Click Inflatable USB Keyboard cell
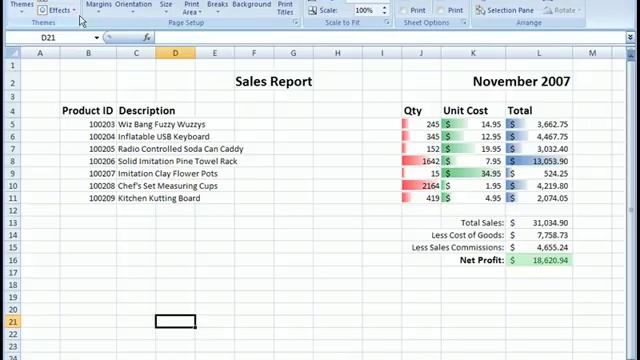 (164, 137)
